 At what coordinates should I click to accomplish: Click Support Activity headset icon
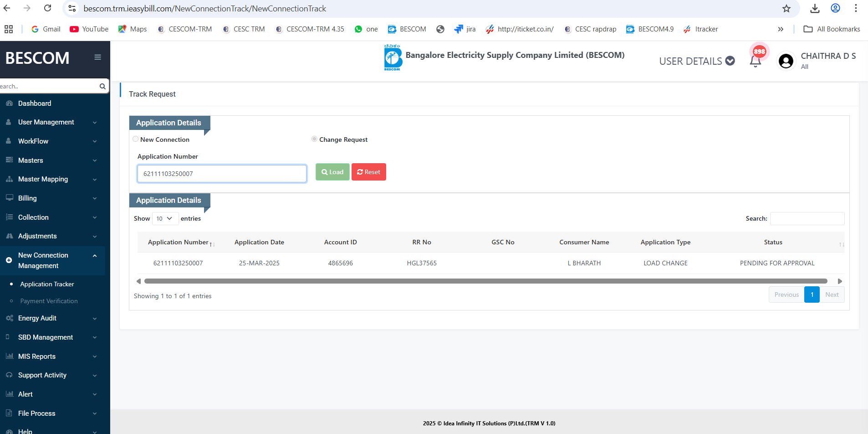pyautogui.click(x=9, y=375)
